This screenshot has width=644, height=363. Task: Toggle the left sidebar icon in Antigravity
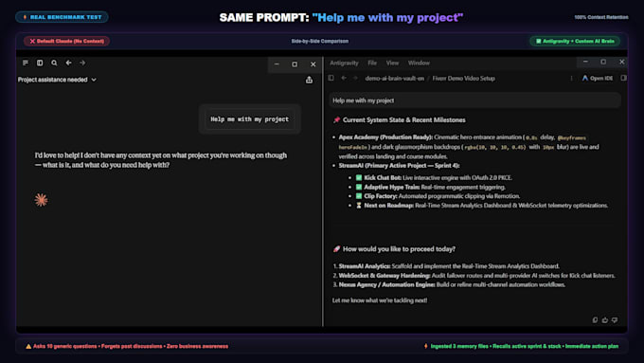tap(331, 78)
